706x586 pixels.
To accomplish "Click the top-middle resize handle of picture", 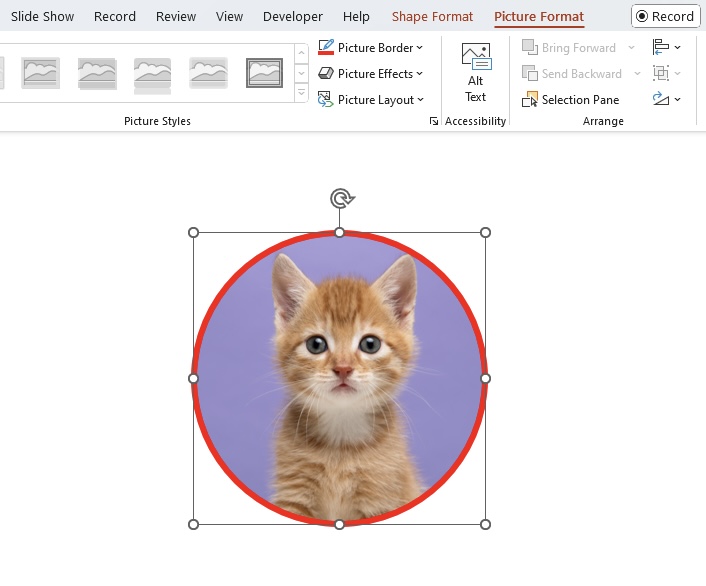I will point(339,232).
